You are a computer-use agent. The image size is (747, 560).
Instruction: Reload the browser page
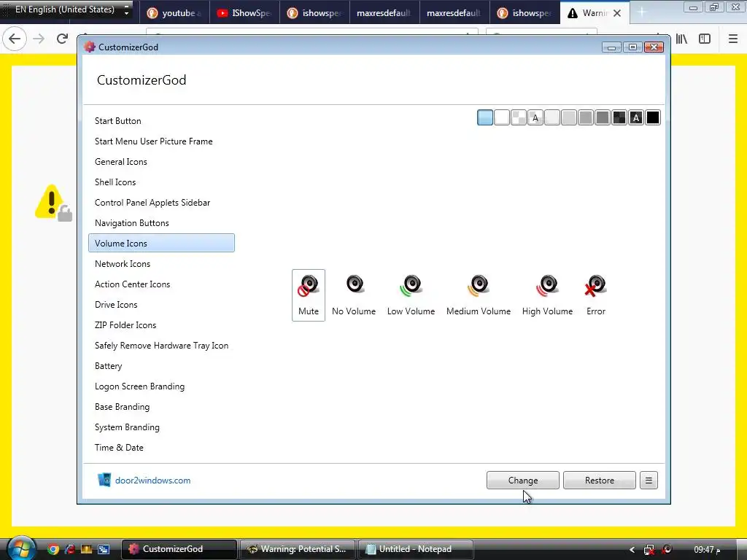[x=62, y=39]
